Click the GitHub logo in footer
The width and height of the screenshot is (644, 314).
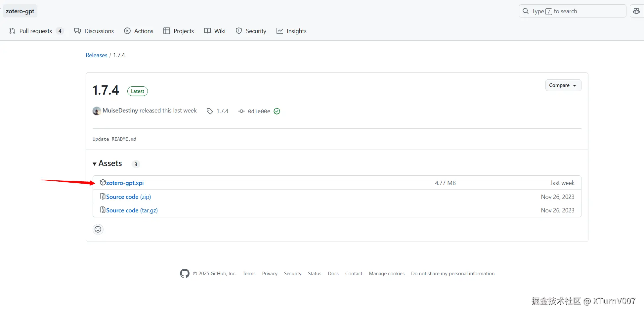point(185,274)
